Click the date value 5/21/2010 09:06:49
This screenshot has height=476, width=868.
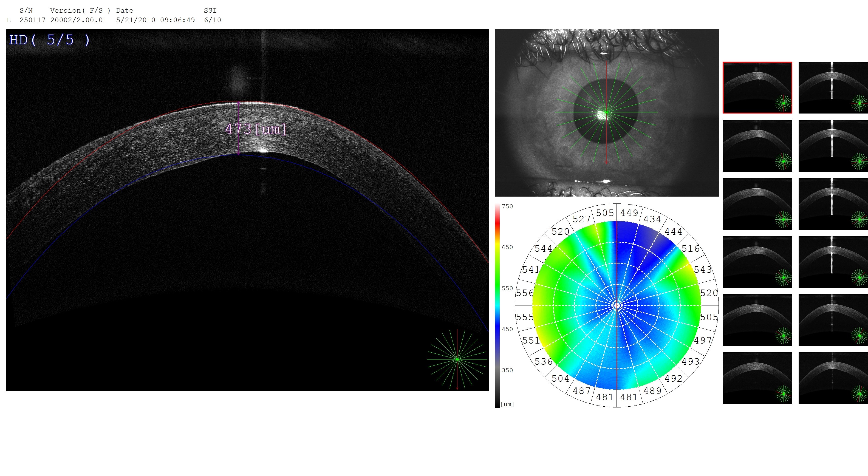[156, 20]
